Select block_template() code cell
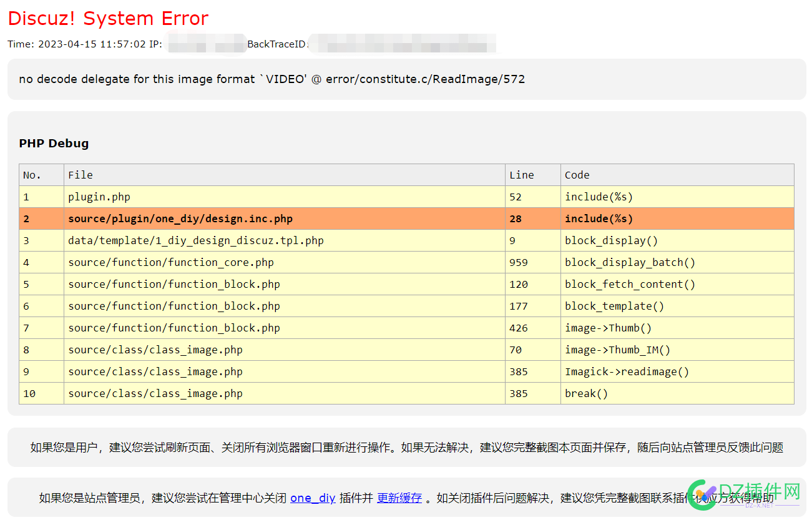This screenshot has width=812, height=520. tap(677, 306)
